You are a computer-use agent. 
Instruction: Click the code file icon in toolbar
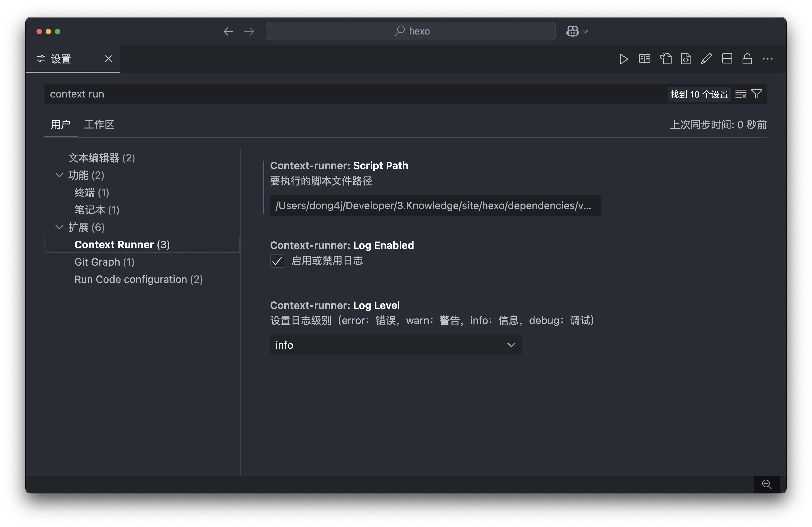(686, 59)
